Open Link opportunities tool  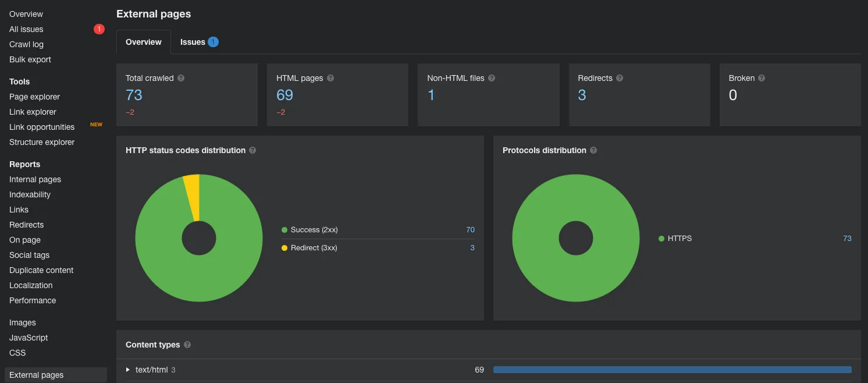[42, 127]
